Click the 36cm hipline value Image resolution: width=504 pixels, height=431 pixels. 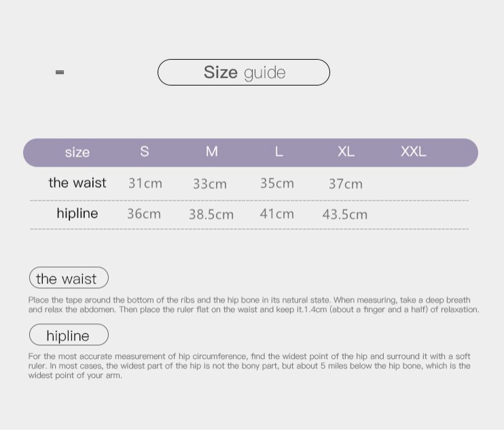[x=144, y=214]
